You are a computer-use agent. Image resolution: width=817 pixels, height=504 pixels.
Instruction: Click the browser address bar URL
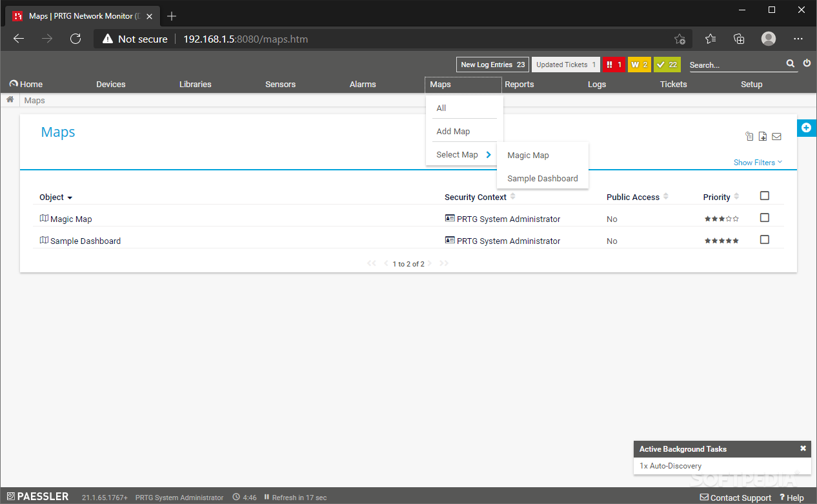pyautogui.click(x=246, y=39)
